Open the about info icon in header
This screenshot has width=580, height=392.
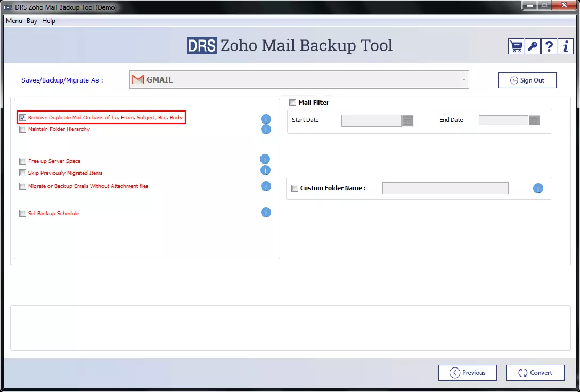(566, 46)
